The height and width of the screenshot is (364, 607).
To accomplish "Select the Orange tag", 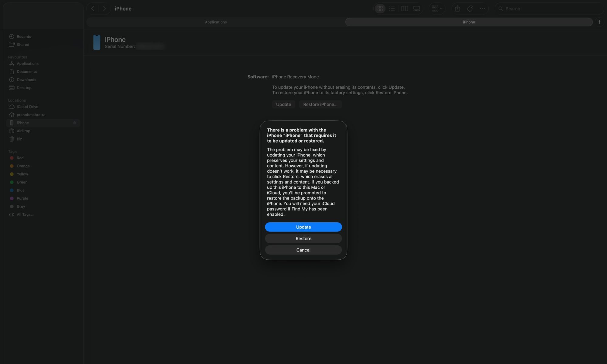I will tap(43, 166).
